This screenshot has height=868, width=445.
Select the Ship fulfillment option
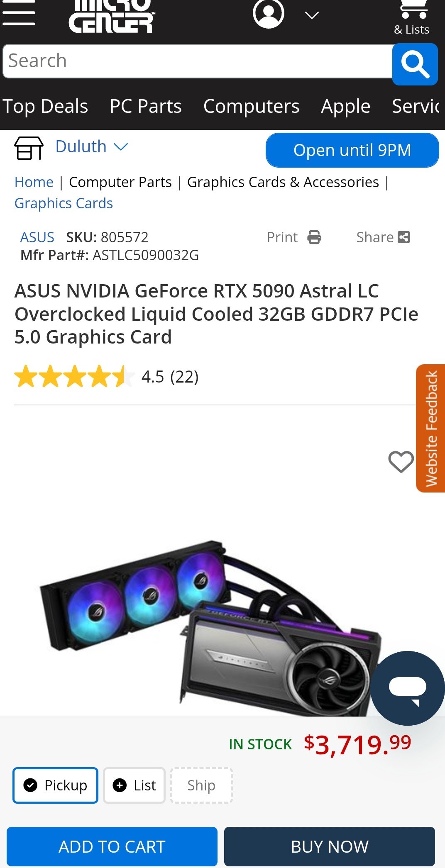point(201,785)
